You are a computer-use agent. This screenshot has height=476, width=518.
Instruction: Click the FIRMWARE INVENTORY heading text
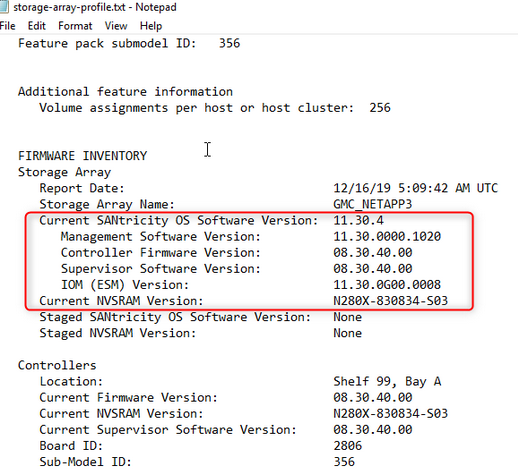pos(82,156)
